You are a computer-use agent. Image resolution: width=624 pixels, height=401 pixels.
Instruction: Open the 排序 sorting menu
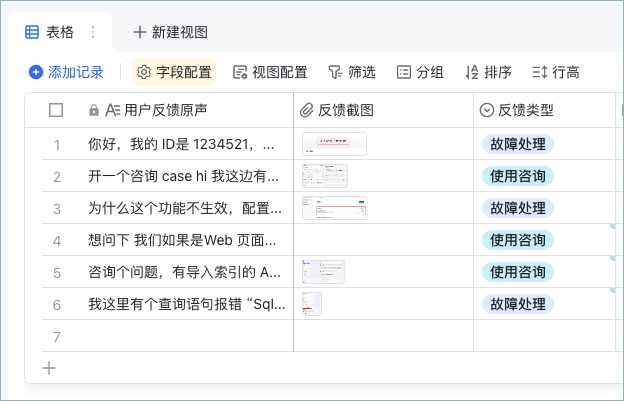(x=488, y=72)
